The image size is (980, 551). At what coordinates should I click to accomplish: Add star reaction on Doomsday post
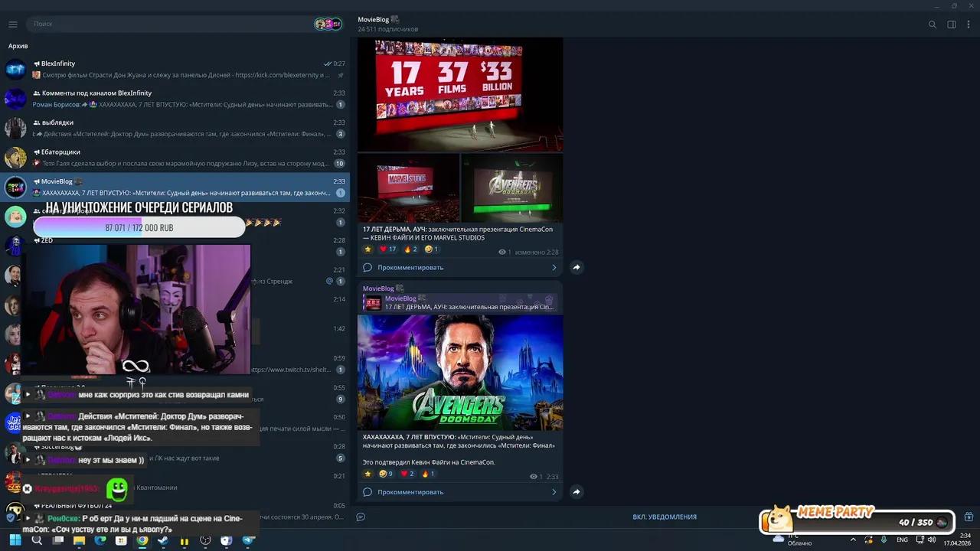click(367, 474)
